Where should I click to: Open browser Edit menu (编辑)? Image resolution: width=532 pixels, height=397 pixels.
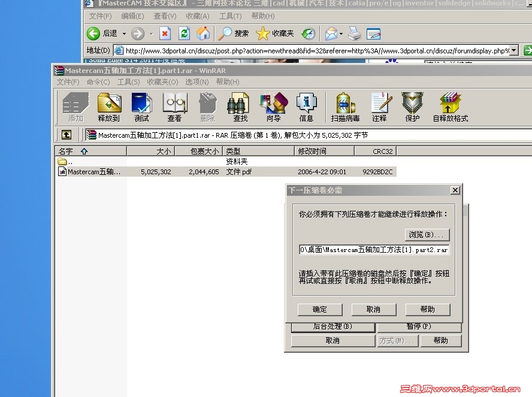point(132,16)
